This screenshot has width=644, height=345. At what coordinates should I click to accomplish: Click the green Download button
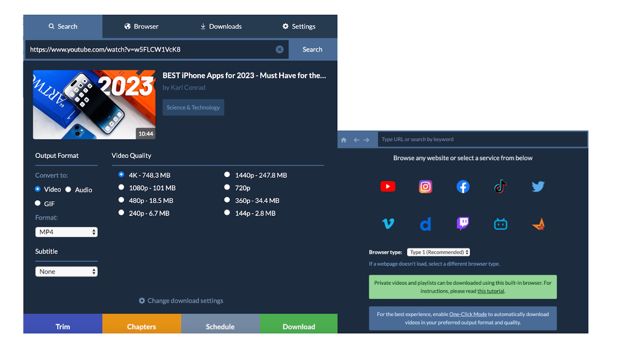point(299,324)
